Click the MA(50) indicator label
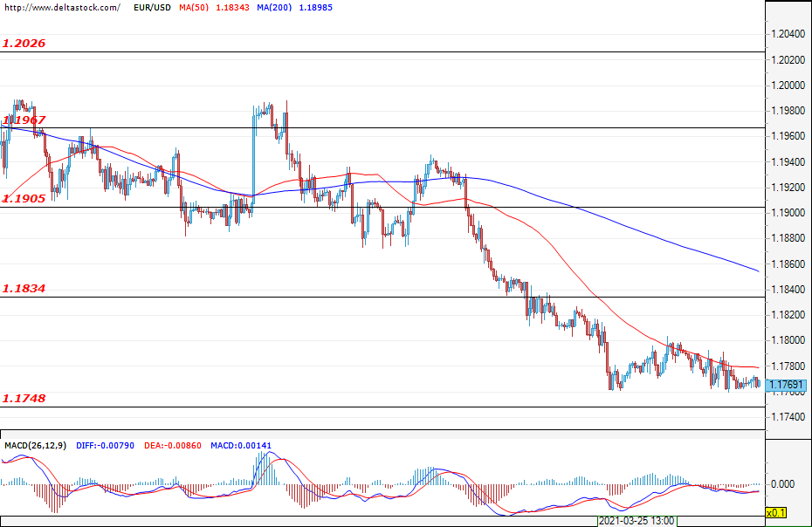The image size is (812, 527). (x=194, y=7)
